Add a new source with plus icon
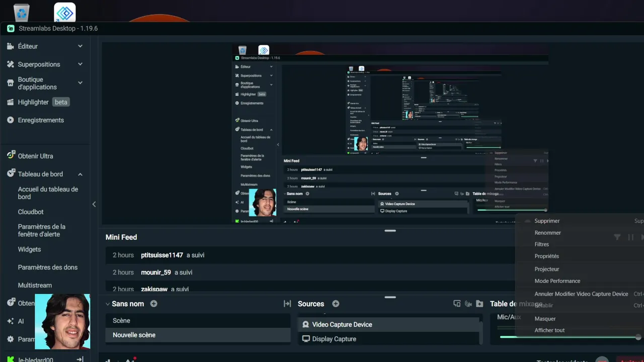Image resolution: width=644 pixels, height=362 pixels. coord(336,304)
